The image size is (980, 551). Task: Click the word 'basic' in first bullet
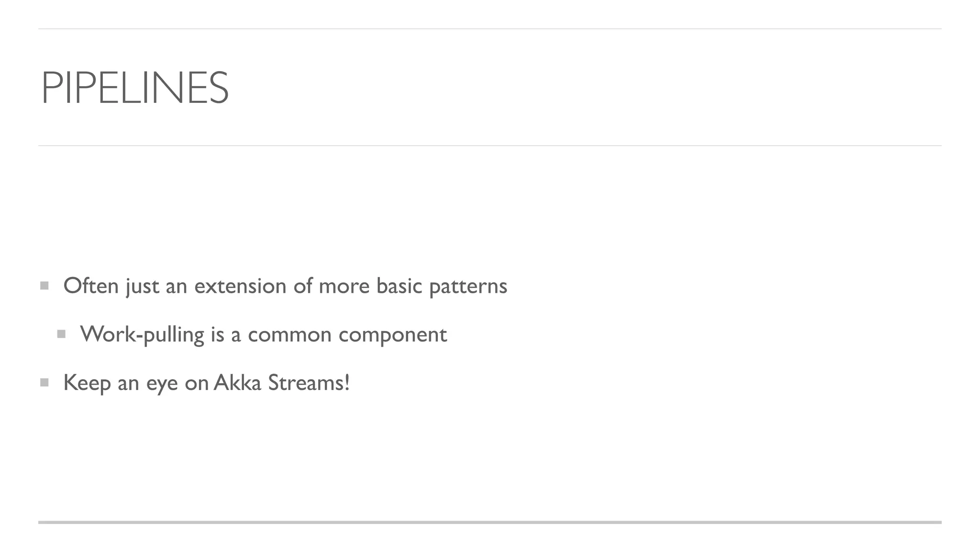[x=399, y=286]
